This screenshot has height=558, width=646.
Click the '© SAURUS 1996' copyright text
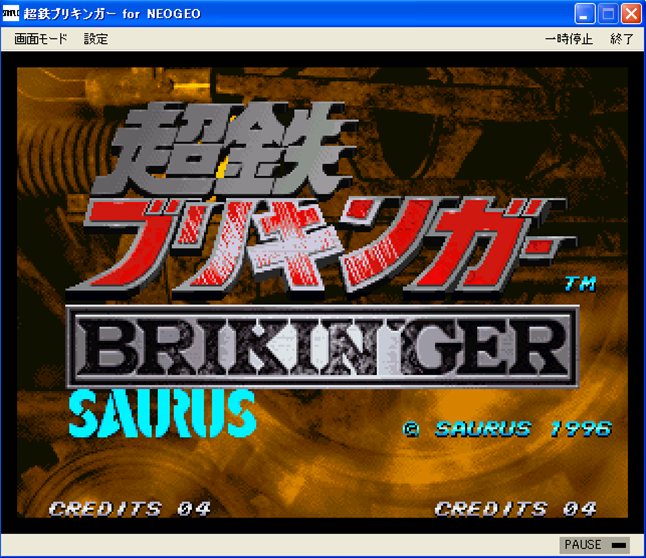(507, 429)
